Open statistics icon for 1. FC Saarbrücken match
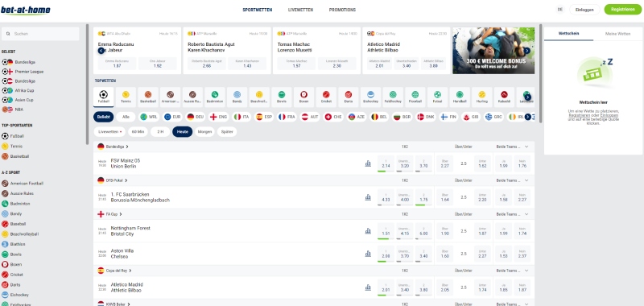Screen dimensions: 644x306 [368, 197]
